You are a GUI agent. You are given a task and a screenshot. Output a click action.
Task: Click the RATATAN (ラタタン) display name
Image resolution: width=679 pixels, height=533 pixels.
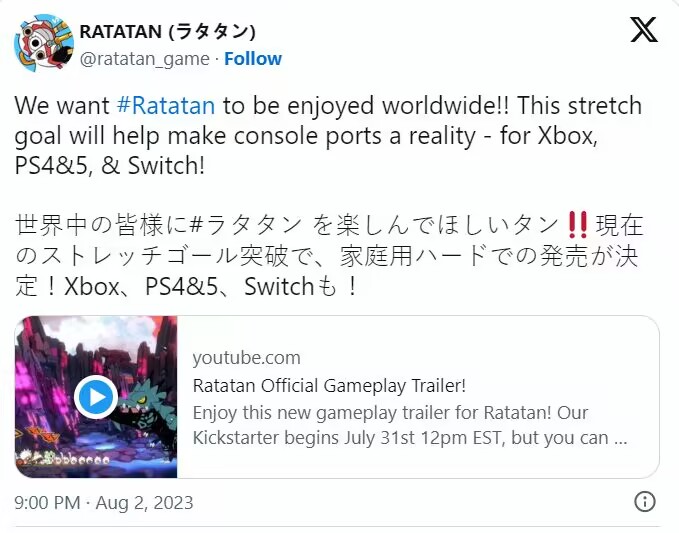pyautogui.click(x=168, y=32)
